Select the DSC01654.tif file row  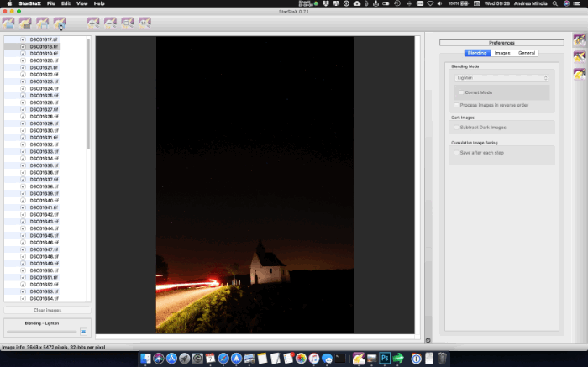pyautogui.click(x=32, y=298)
